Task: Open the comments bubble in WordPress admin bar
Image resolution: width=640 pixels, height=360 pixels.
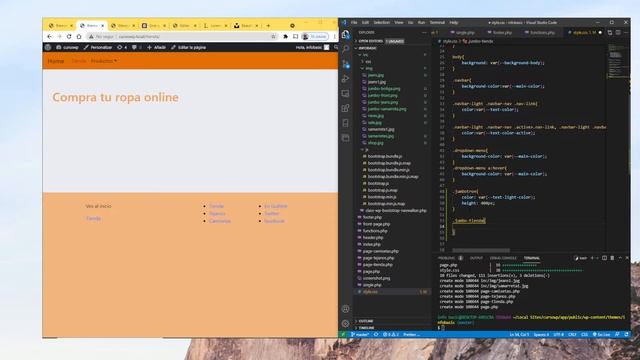Action: [x=136, y=47]
